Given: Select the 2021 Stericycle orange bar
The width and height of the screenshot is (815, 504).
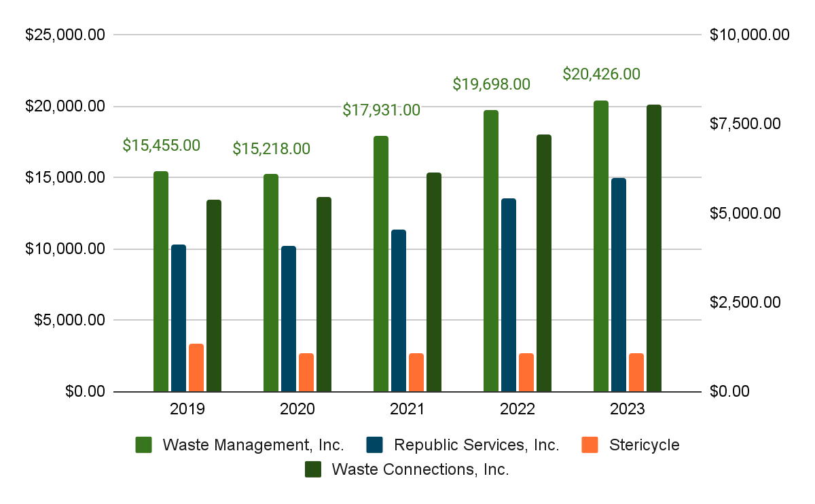Looking at the screenshot, I should pos(416,372).
